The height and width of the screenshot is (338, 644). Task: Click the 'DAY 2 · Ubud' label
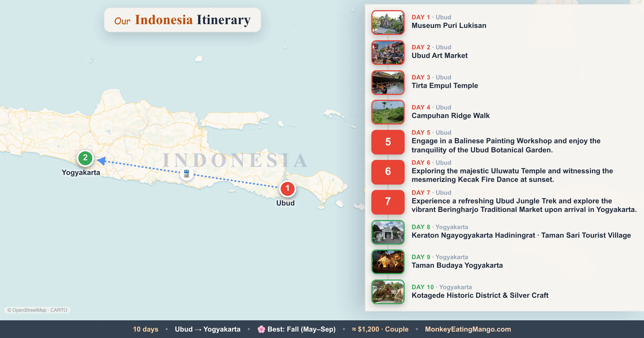pos(431,47)
